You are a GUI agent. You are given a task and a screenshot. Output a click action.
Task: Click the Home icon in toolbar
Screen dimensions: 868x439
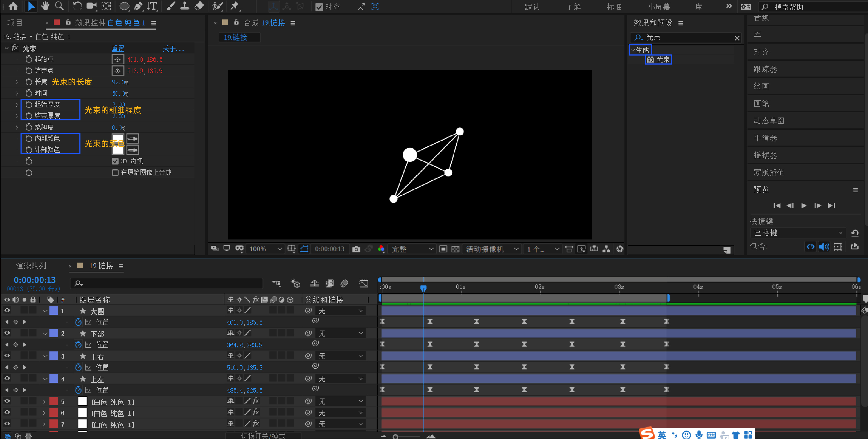coord(13,6)
